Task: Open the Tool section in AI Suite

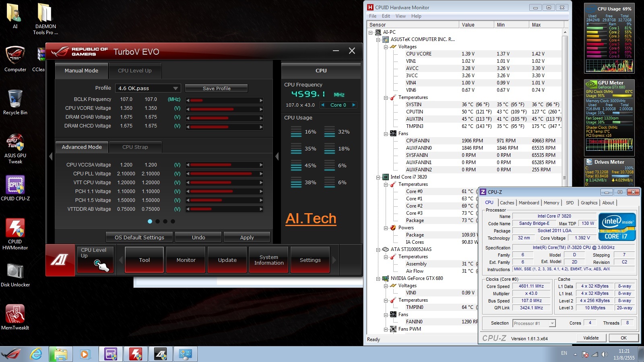Action: pos(144,260)
